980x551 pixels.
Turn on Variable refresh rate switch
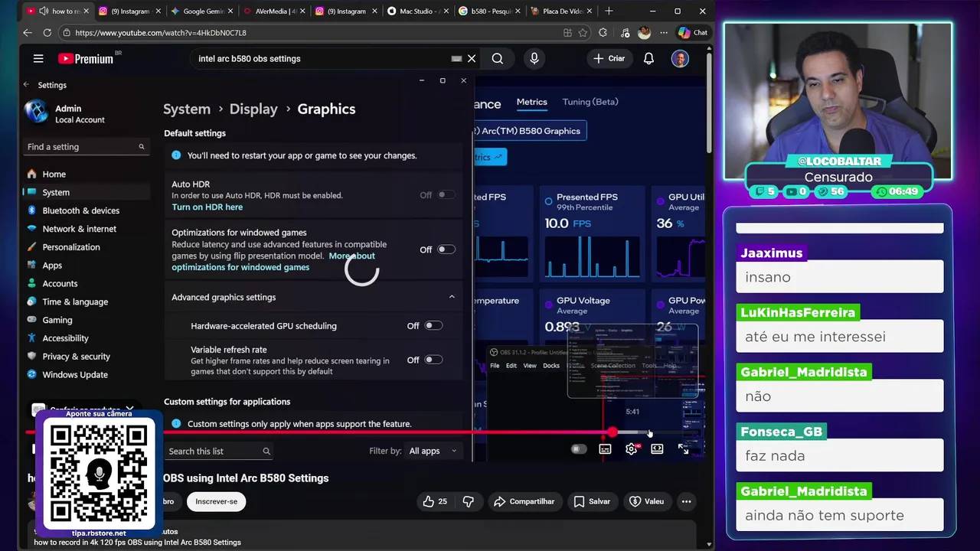pos(433,360)
